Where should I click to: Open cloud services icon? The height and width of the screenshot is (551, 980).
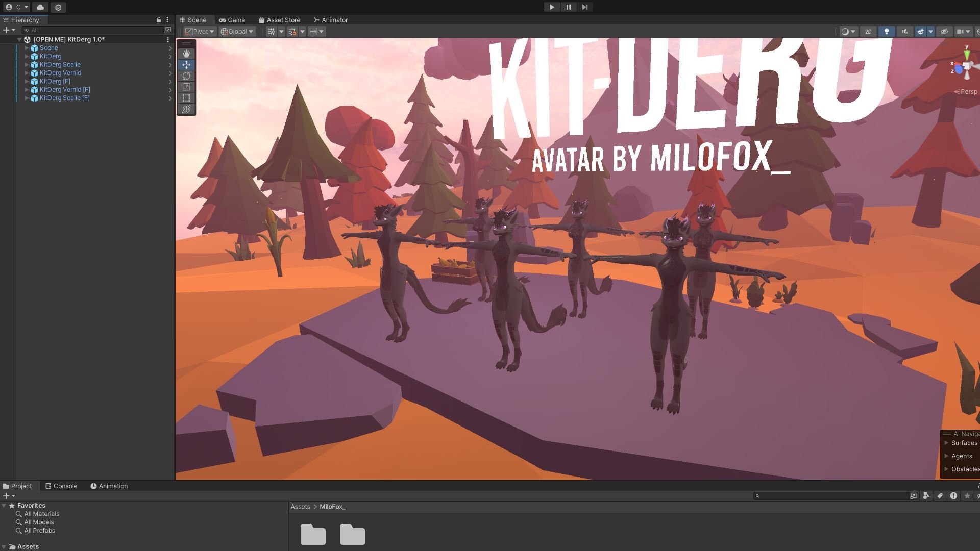coord(40,7)
